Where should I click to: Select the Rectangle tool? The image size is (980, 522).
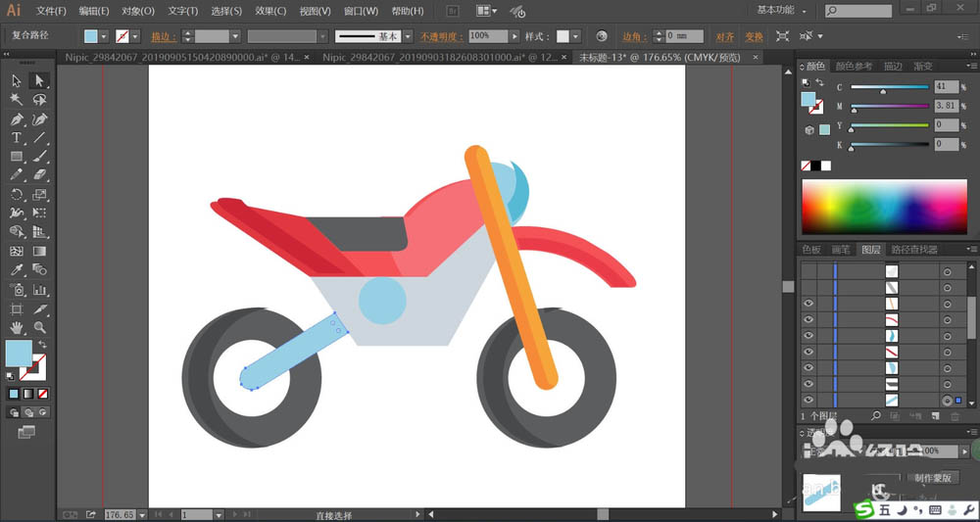click(17, 157)
